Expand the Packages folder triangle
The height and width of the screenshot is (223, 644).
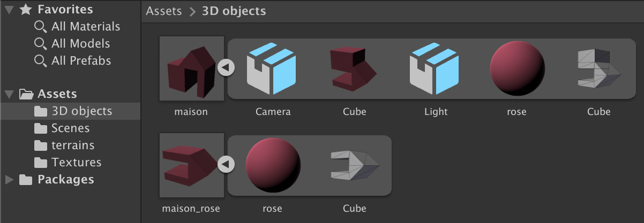click(x=9, y=180)
